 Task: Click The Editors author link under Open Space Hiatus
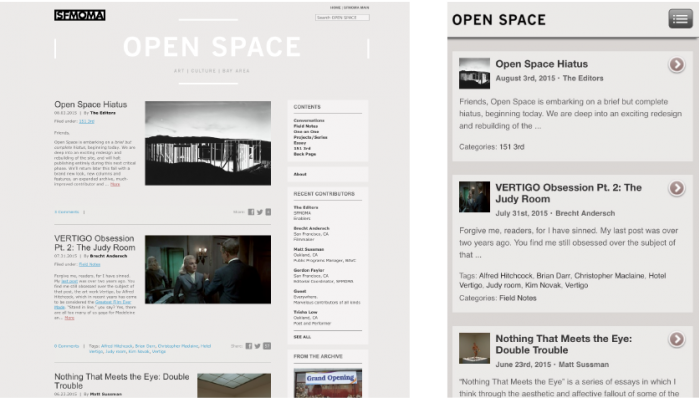click(x=103, y=113)
